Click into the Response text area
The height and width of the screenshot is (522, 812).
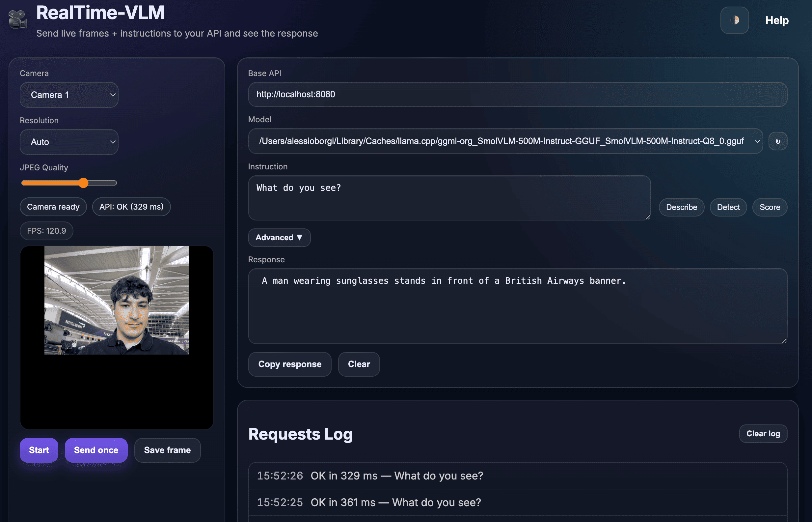click(x=517, y=306)
